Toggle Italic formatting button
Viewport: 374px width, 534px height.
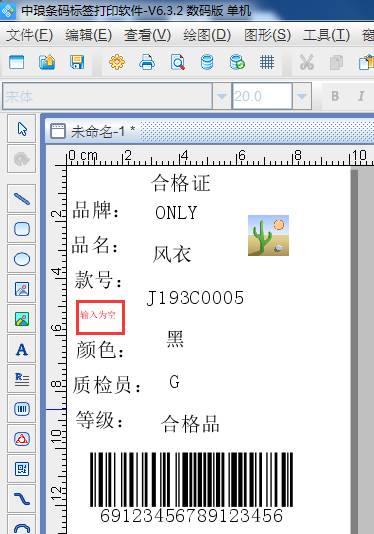click(x=361, y=96)
